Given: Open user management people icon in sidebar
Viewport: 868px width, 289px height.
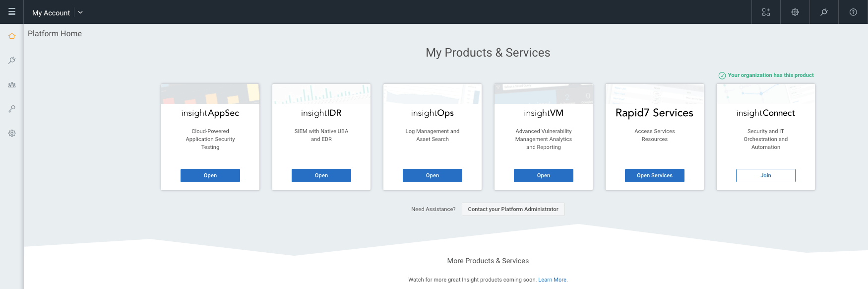Looking at the screenshot, I should coord(12,85).
